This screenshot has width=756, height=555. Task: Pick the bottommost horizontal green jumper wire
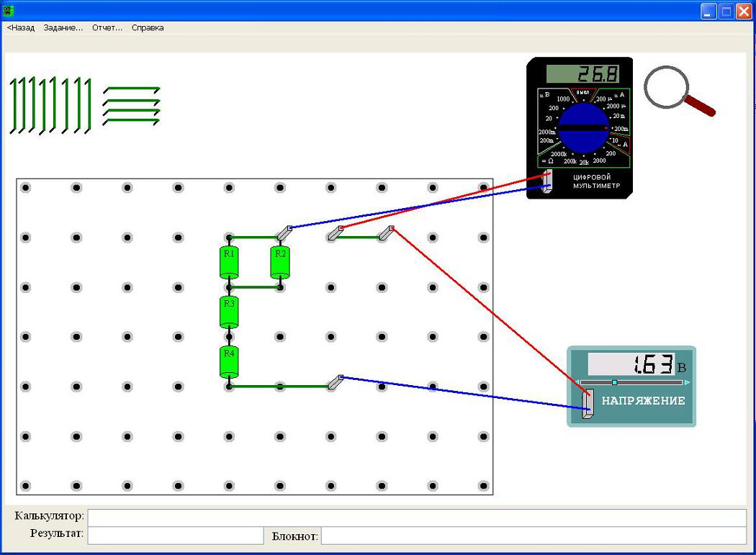(x=131, y=122)
